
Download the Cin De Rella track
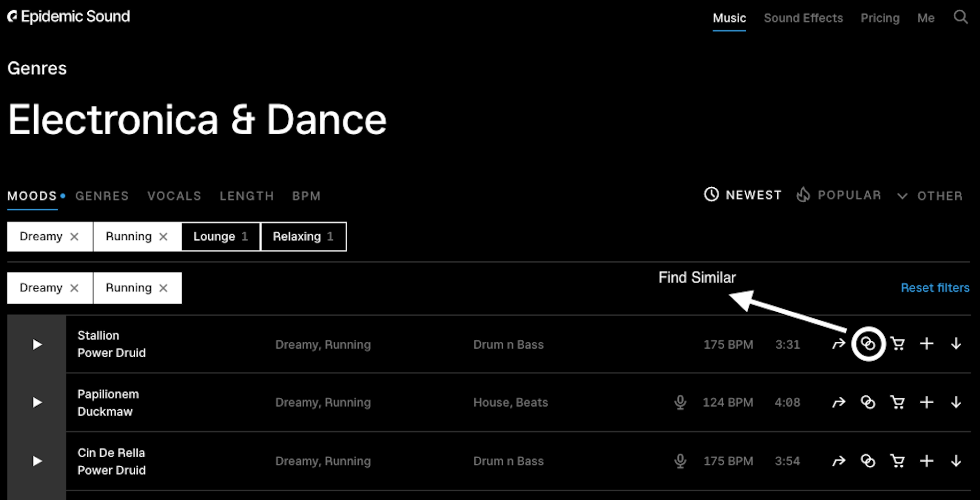956,461
